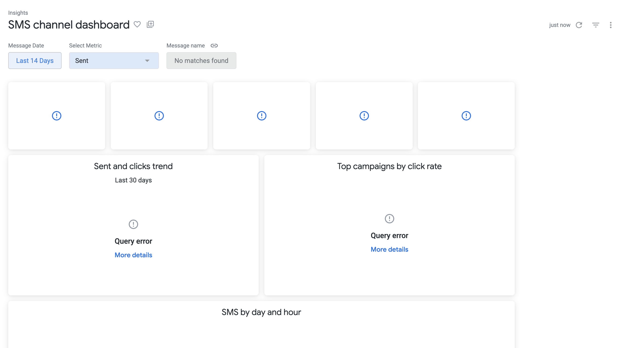Image resolution: width=644 pixels, height=348 pixels.
Task: Click the add to board icon
Action: click(x=150, y=24)
